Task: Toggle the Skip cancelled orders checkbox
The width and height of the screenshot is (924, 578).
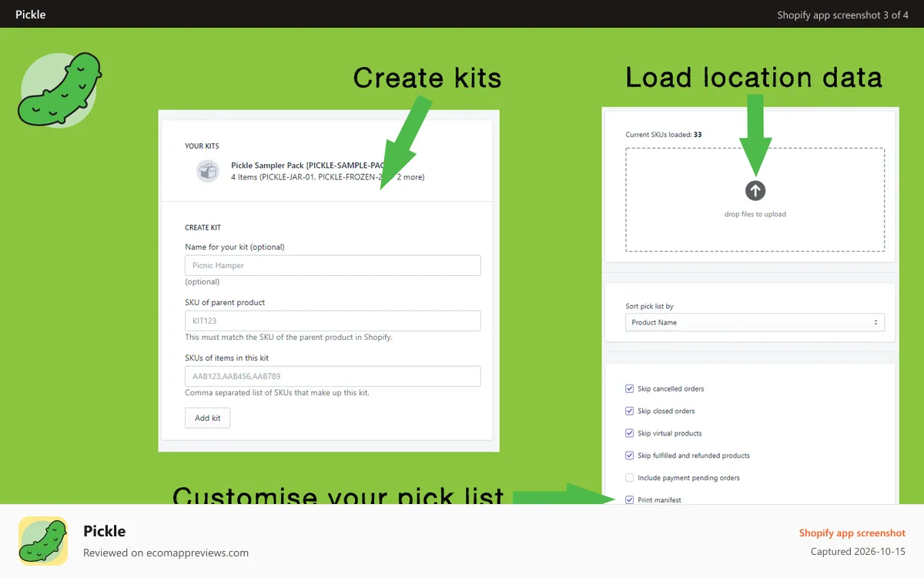Action: [x=630, y=388]
